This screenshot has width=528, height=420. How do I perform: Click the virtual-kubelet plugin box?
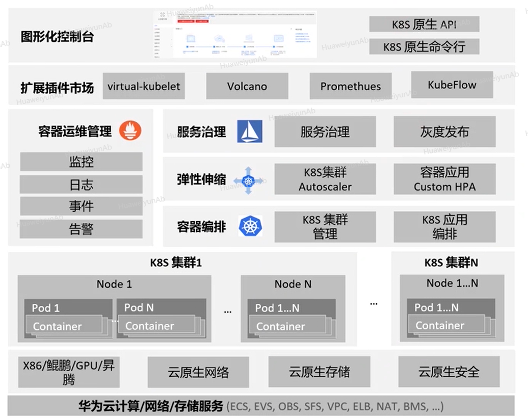[144, 86]
